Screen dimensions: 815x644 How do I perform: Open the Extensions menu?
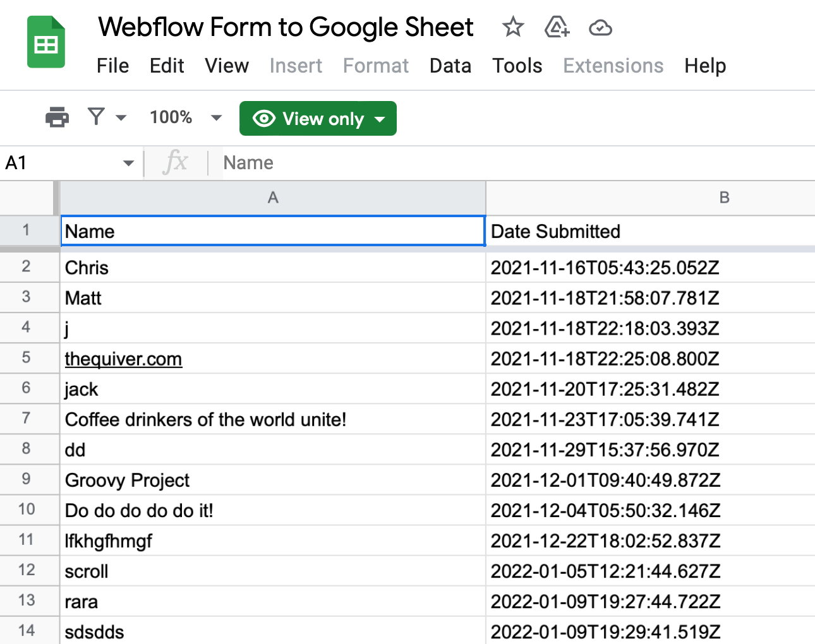click(613, 66)
